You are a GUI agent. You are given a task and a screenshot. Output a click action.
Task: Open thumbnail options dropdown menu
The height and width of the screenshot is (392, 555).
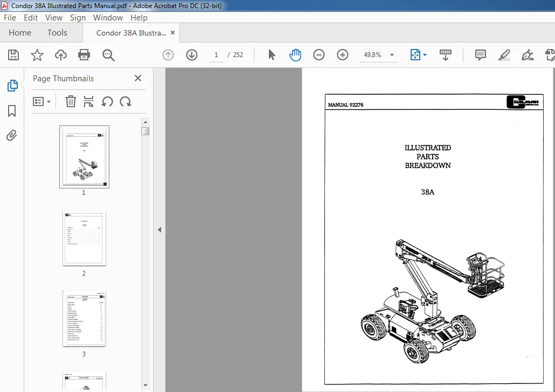(42, 102)
